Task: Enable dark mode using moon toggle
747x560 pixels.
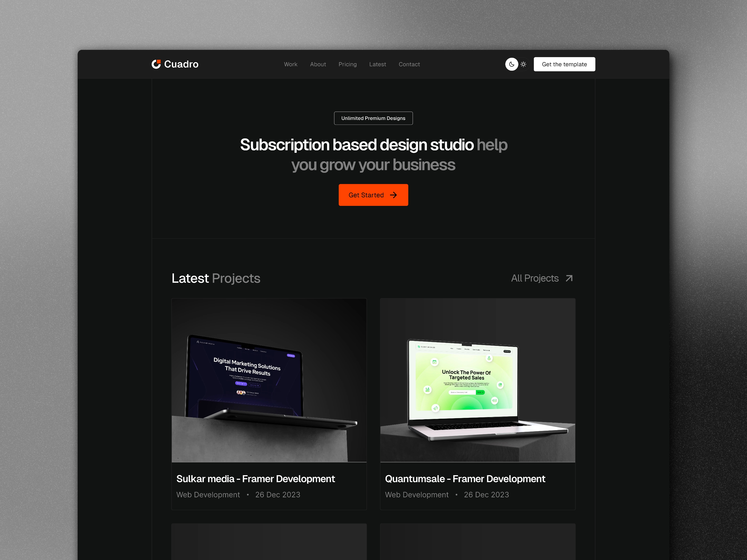Action: click(511, 64)
